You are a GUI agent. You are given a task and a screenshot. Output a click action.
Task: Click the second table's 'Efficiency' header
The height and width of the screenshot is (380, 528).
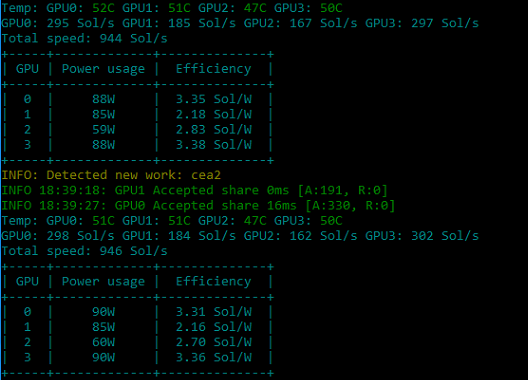[x=213, y=282]
